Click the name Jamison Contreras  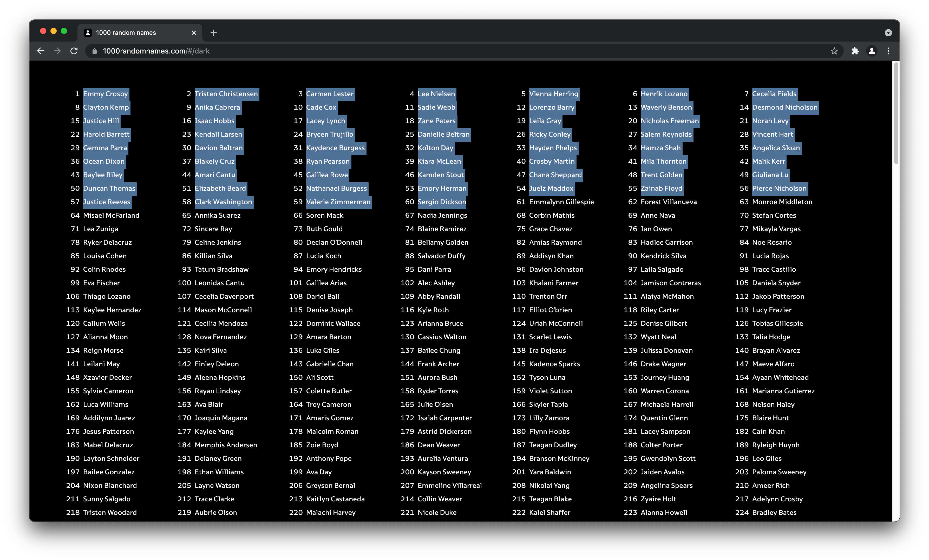click(x=671, y=283)
